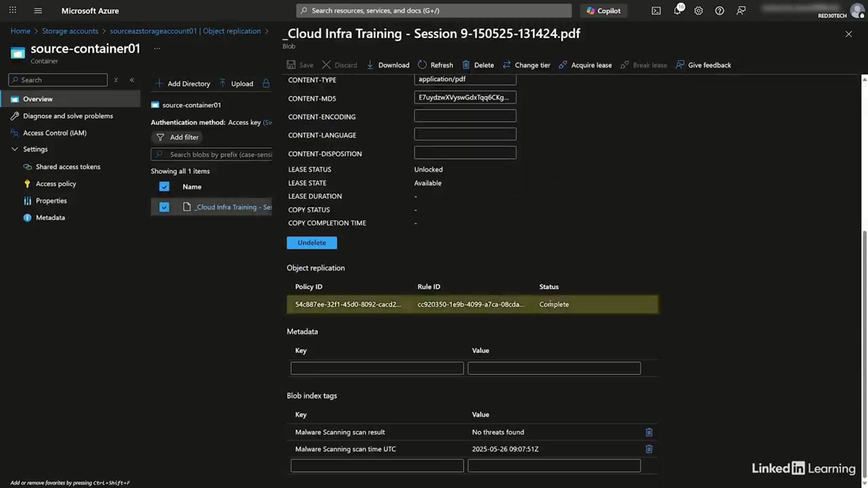Image resolution: width=868 pixels, height=488 pixels.
Task: Navigate to Storage accounts via breadcrumb
Action: (70, 31)
